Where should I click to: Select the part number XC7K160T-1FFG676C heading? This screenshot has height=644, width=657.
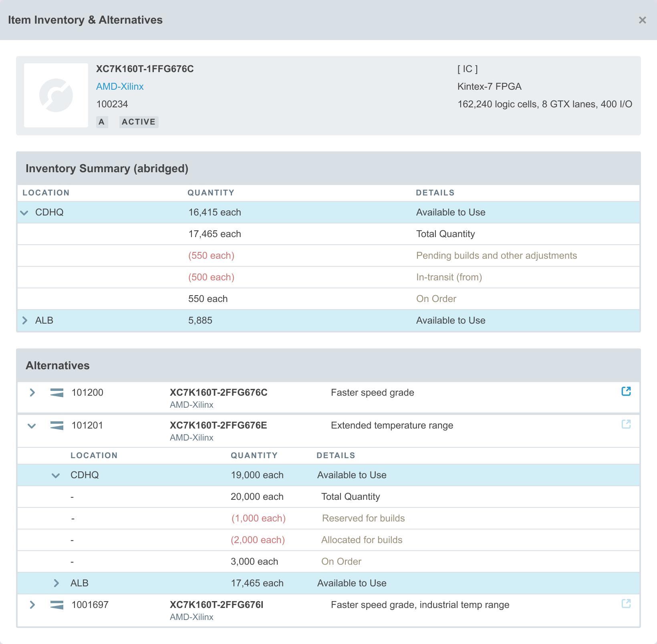click(x=145, y=69)
